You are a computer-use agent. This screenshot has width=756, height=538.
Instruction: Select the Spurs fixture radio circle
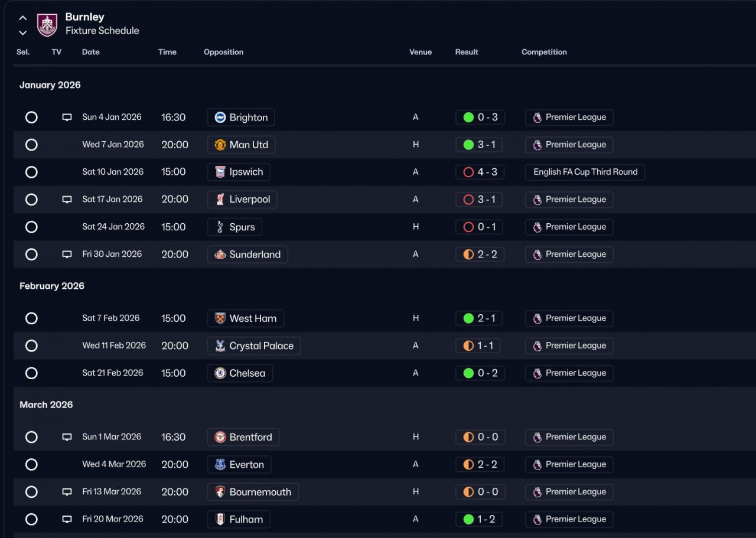tap(31, 227)
